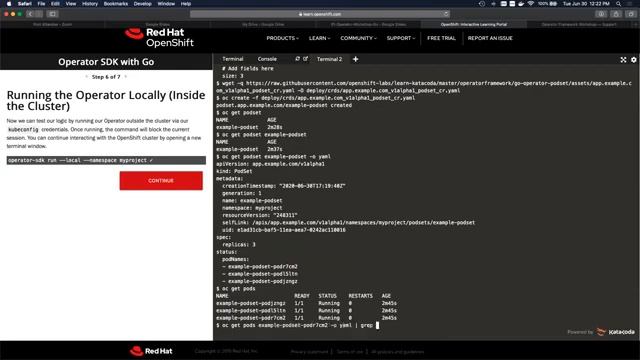Click the date and time display
Viewport: 640px width, 360px height.
click(586, 4)
